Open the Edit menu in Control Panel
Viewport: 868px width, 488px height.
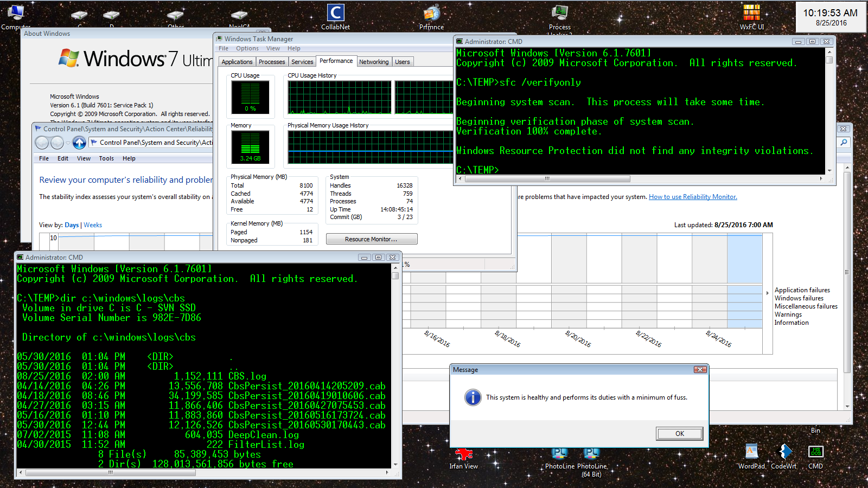[63, 158]
